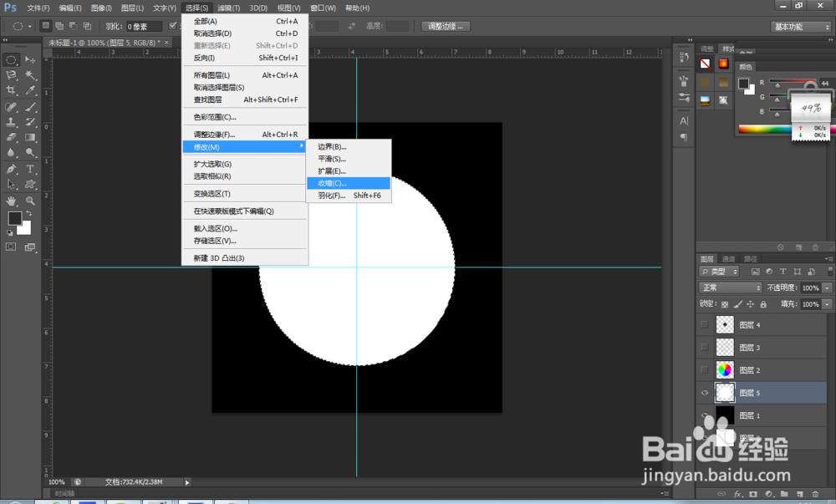The image size is (836, 504).
Task: Swap foreground and background colors
Action: coord(29,213)
